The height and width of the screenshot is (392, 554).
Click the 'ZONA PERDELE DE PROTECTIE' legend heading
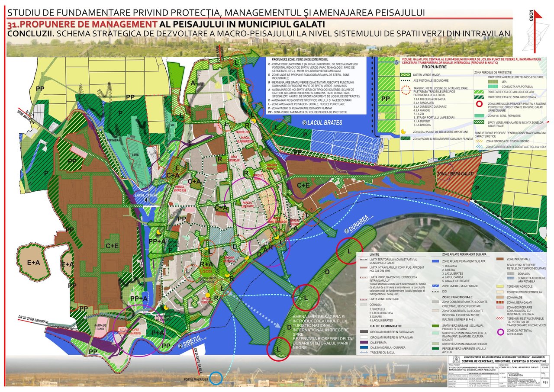coord(493,72)
